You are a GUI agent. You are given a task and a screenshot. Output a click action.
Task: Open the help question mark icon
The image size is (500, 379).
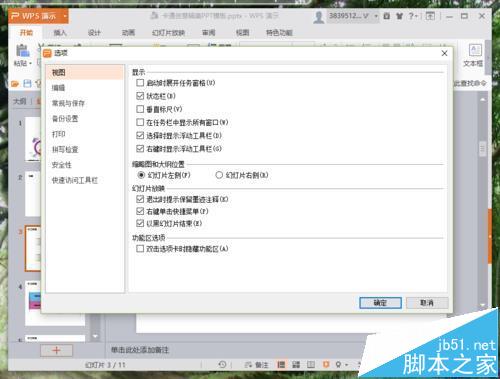tap(412, 16)
